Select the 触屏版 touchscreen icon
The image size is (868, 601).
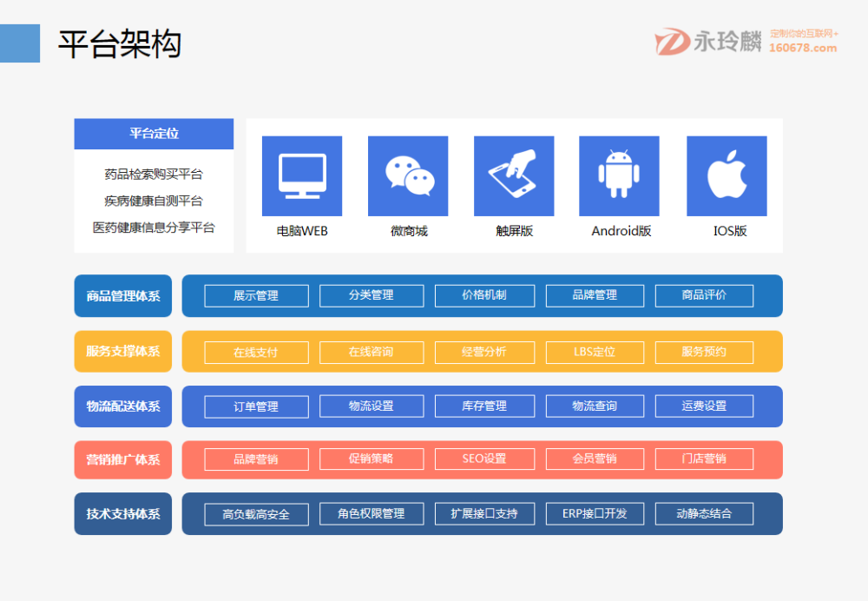(x=514, y=173)
